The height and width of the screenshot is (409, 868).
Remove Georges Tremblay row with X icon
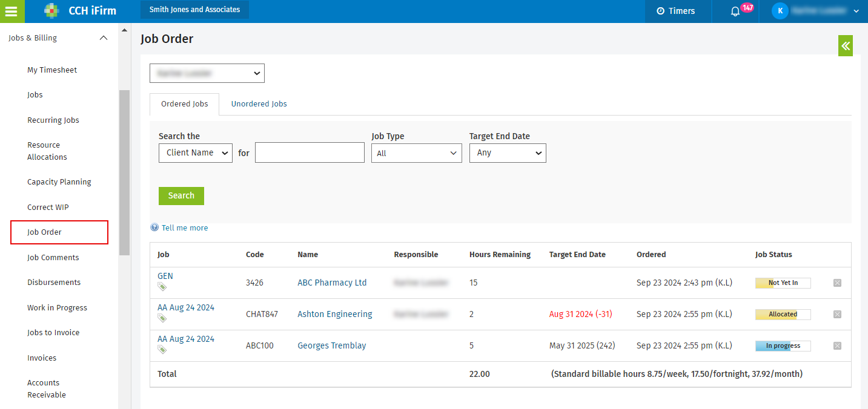837,345
